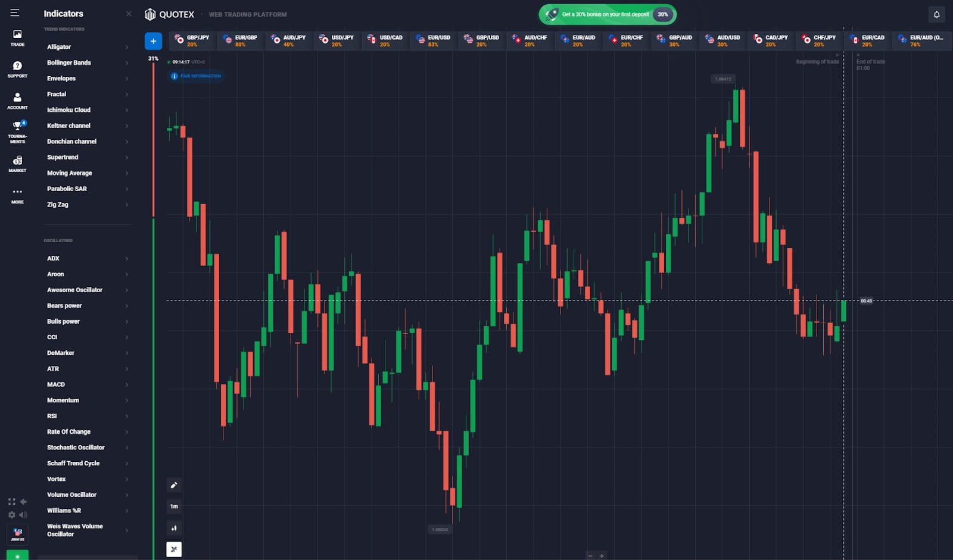953x560 pixels.
Task: Switch to the GBP/AUD asset tab
Action: click(675, 40)
